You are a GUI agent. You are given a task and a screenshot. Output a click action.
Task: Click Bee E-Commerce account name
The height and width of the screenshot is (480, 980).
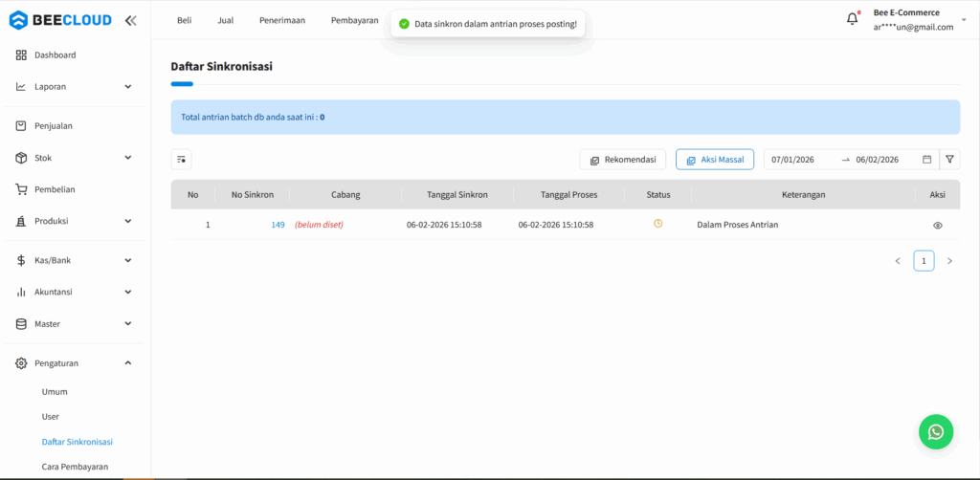[x=906, y=12]
